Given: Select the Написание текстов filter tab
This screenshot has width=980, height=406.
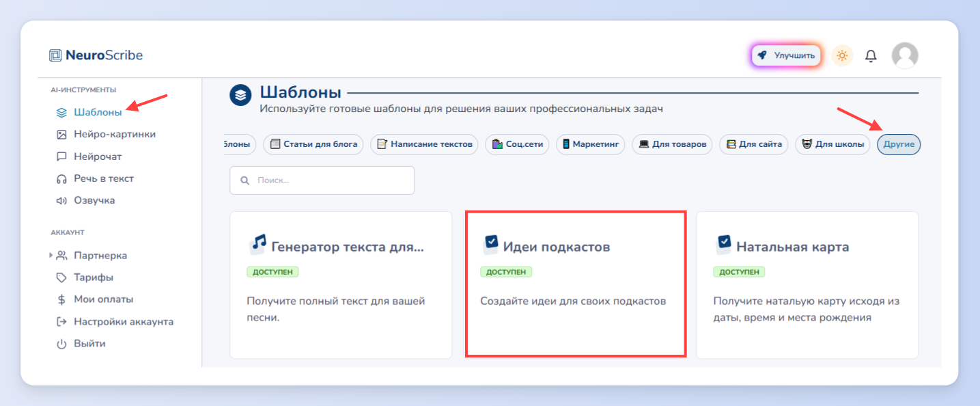Looking at the screenshot, I should pos(425,144).
